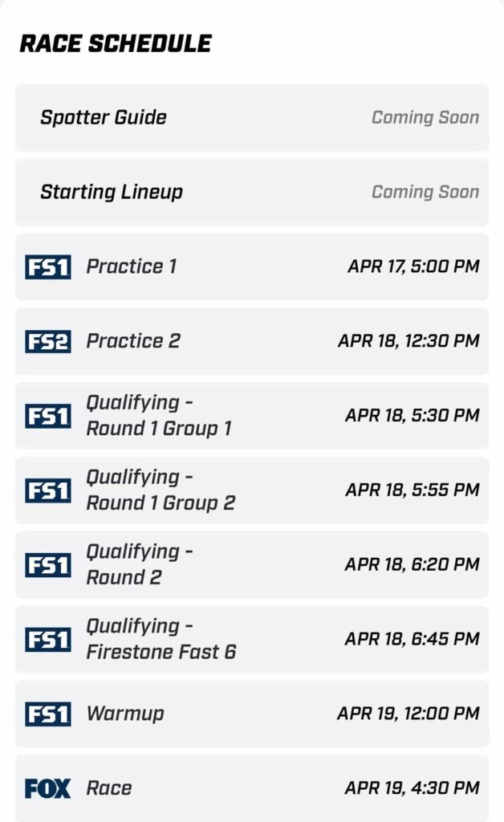Choose the Qualifying - Firestone Fast 6 entry
Image resolution: width=504 pixels, height=822 pixels.
click(x=161, y=640)
